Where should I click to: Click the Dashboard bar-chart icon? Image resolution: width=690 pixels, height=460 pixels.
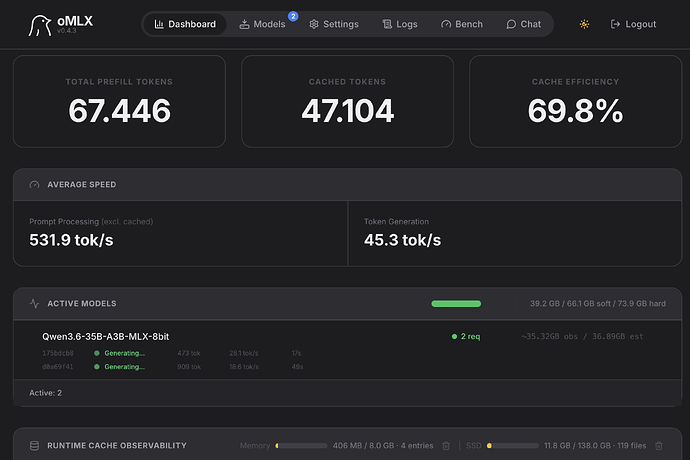[159, 24]
